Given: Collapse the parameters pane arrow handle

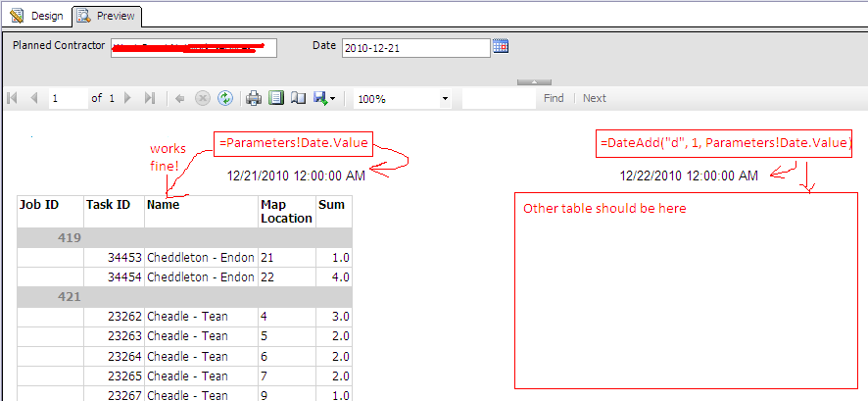Looking at the screenshot, I should coord(534,82).
